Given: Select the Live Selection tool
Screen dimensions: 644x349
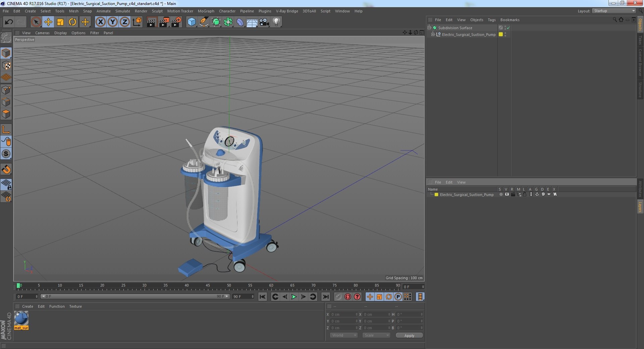Looking at the screenshot, I should pos(36,22).
